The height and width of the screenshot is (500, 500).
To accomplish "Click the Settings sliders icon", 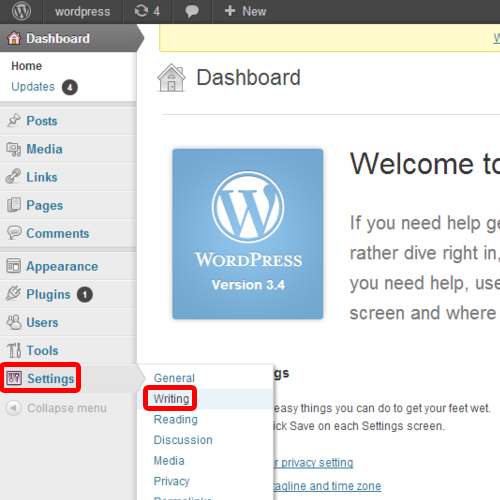I will pyautogui.click(x=14, y=378).
